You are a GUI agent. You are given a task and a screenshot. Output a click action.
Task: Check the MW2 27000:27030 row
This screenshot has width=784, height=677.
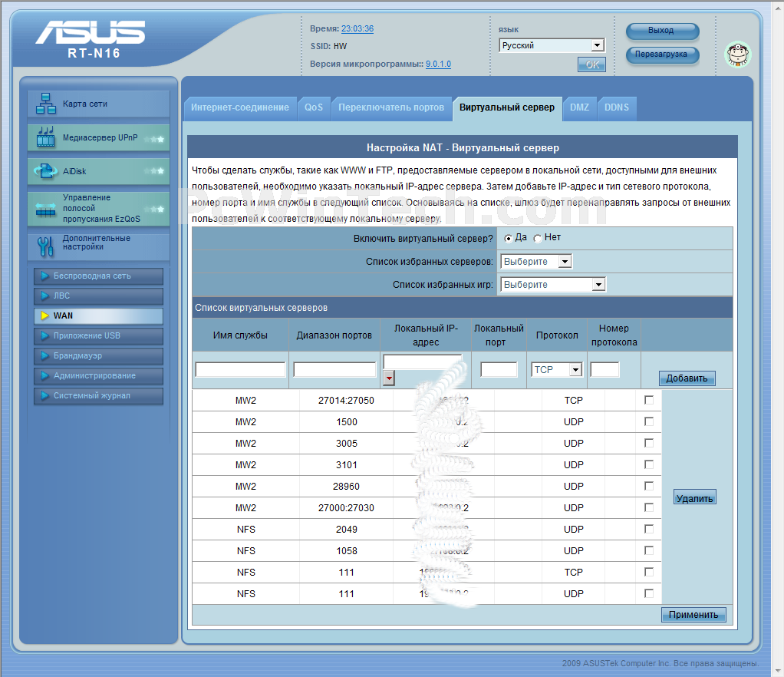tap(649, 507)
